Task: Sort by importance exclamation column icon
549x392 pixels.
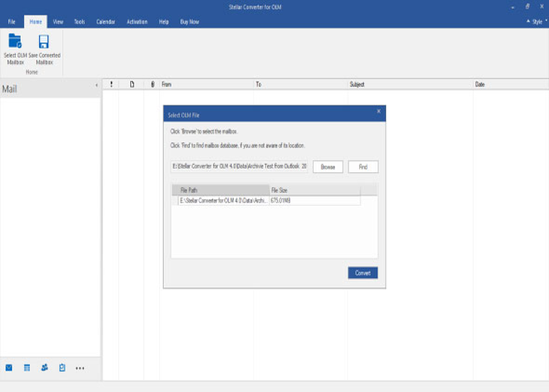Action: pyautogui.click(x=112, y=84)
